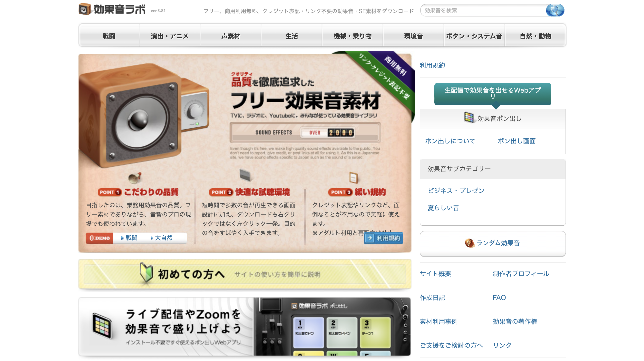This screenshot has width=644, height=361.
Task: Click the 生配信で効果音を出せるWebアプリ button
Action: coord(492,94)
